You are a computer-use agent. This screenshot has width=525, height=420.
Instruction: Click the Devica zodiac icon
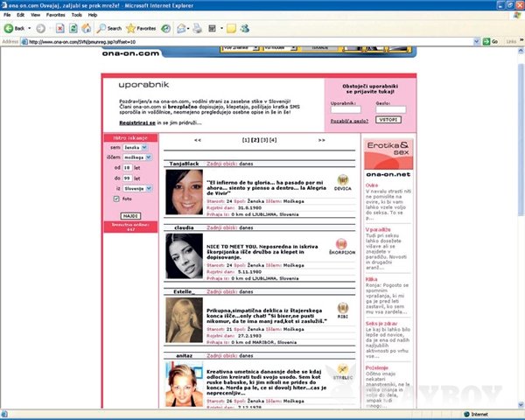coord(342,180)
